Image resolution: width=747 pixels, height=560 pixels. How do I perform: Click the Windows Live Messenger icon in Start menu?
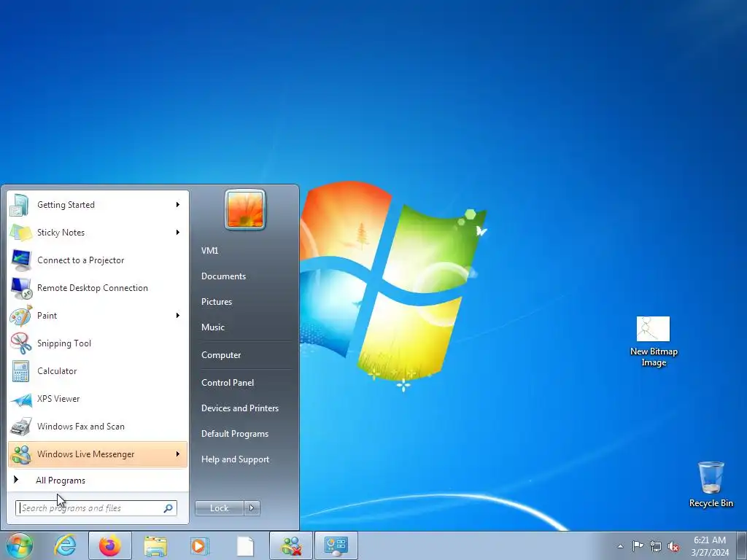click(20, 454)
